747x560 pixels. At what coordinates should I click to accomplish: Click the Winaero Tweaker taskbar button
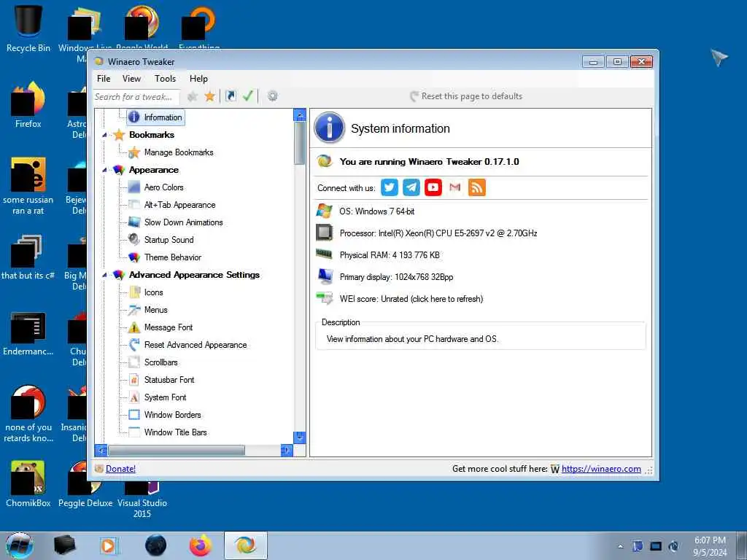click(x=246, y=545)
